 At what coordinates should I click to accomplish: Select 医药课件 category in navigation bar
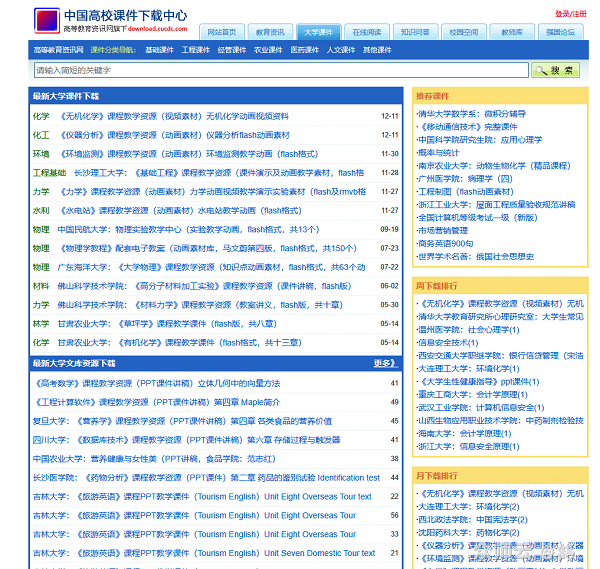(x=305, y=49)
